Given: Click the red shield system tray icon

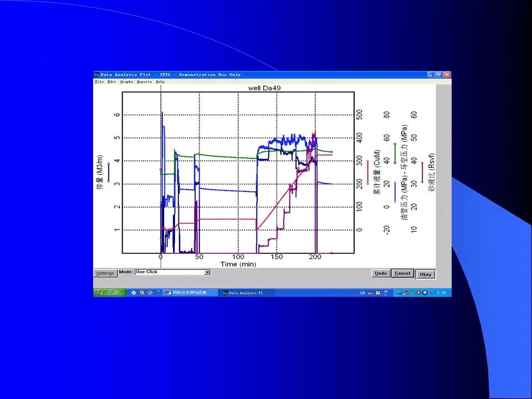Looking at the screenshot, I should pyautogui.click(x=419, y=293).
